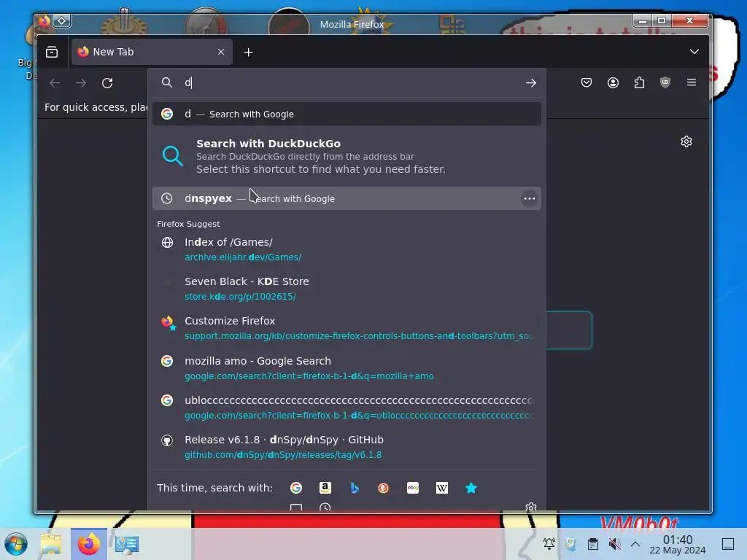Open the Pocket save icon
This screenshot has width=747, height=560.
tap(587, 82)
